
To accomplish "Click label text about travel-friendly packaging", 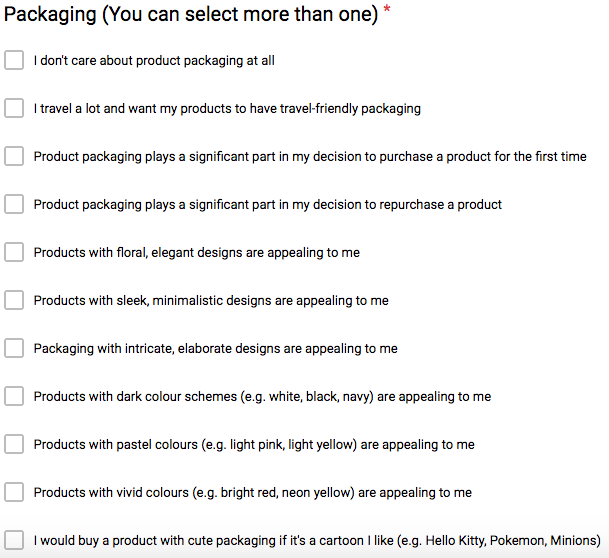I will [227, 109].
